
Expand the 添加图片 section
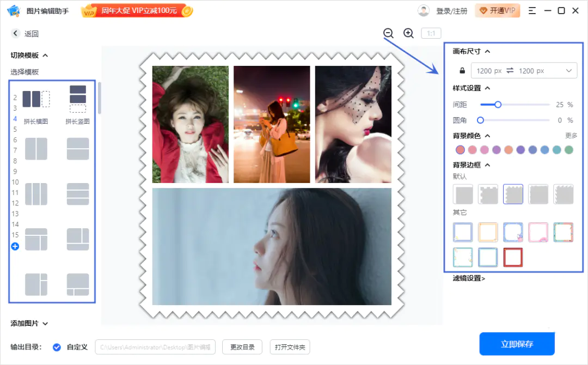tap(45, 324)
